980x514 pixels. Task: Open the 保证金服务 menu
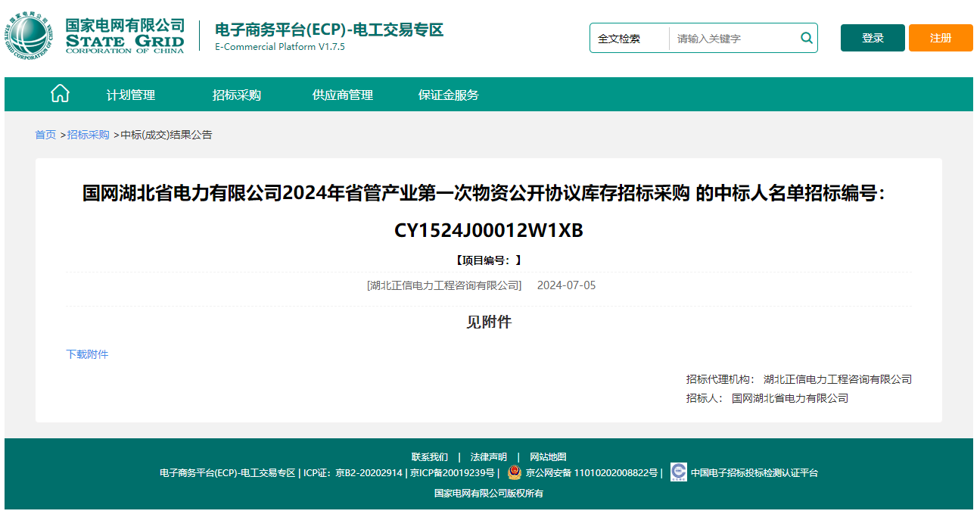(449, 95)
